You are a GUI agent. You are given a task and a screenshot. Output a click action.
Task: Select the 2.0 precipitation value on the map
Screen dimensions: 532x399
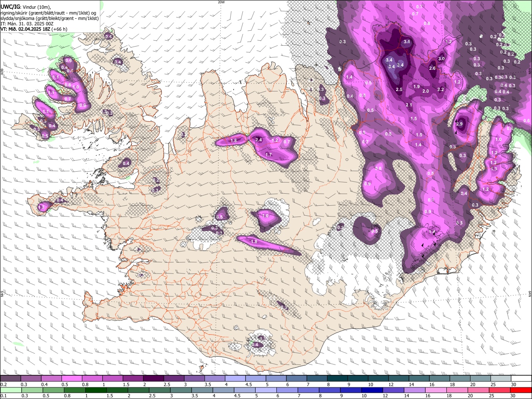(426, 91)
